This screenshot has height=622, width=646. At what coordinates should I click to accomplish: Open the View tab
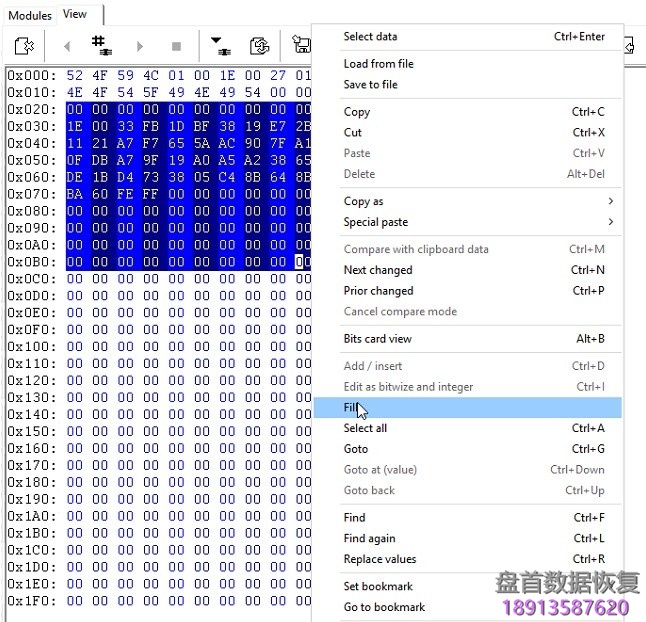pyautogui.click(x=75, y=14)
